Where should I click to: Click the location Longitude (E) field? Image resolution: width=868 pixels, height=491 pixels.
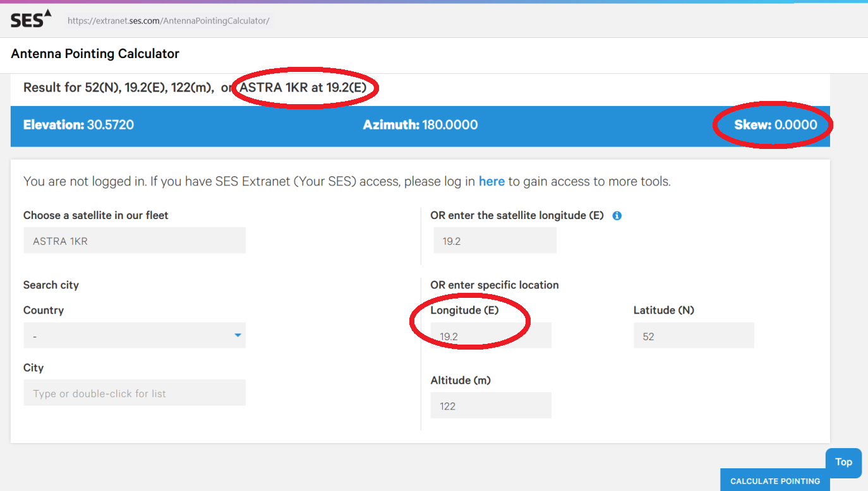[x=491, y=336]
